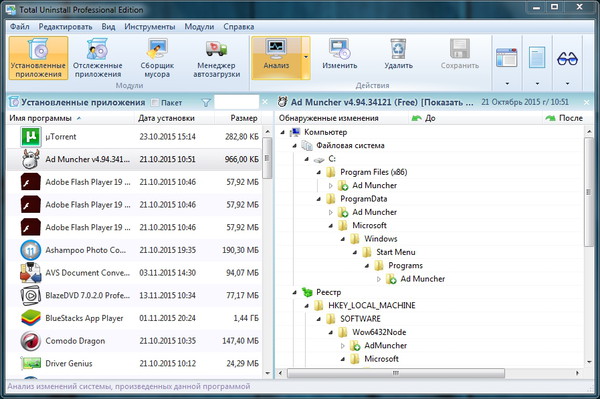Viewport: 600px width, 399px height.
Task: Click the Удалить recycle bin icon
Action: click(x=398, y=49)
